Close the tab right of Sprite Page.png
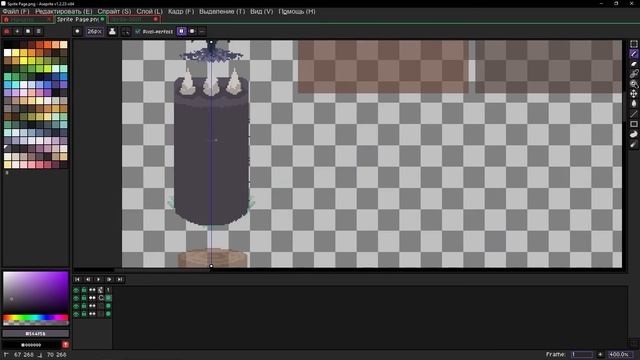640x360 pixels. click(x=156, y=19)
